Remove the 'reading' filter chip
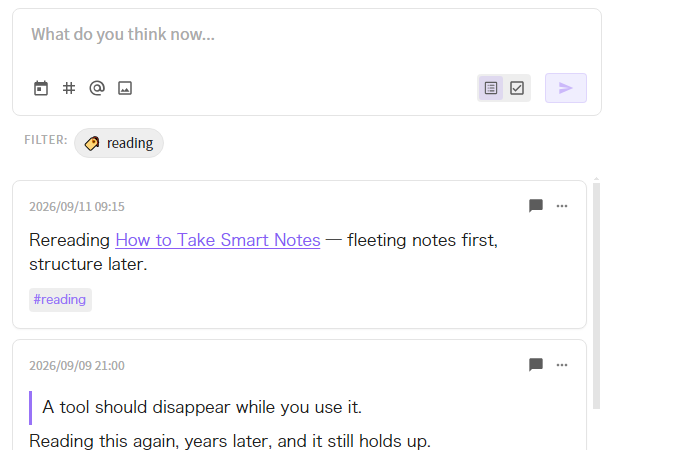 (119, 143)
